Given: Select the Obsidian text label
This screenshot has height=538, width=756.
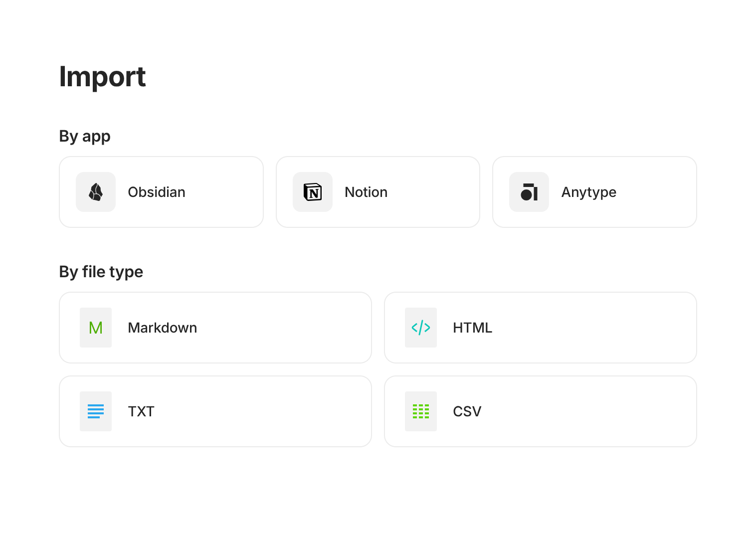Looking at the screenshot, I should pos(157,192).
